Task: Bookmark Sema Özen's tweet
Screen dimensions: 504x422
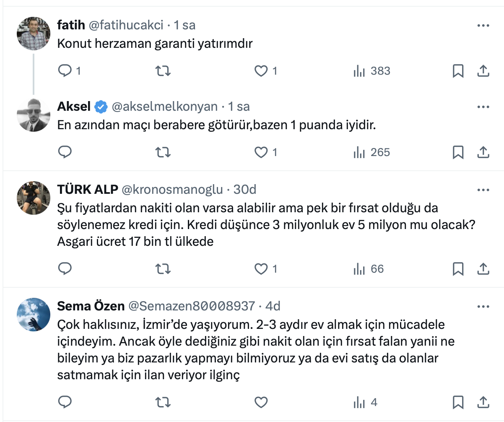Action: coord(458,403)
